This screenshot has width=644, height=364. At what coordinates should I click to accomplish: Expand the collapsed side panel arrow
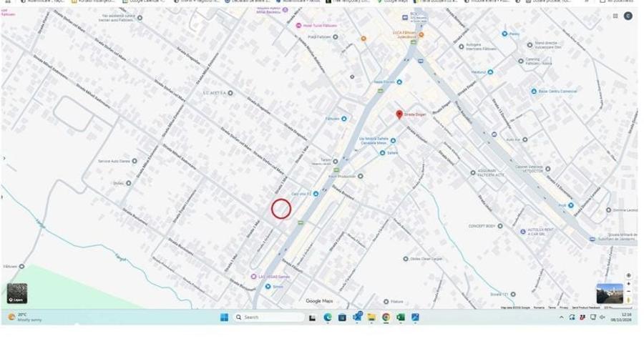(x=4, y=158)
